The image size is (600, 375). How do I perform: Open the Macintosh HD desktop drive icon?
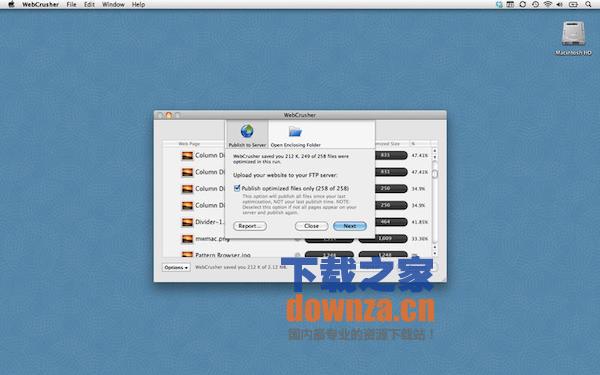[573, 34]
